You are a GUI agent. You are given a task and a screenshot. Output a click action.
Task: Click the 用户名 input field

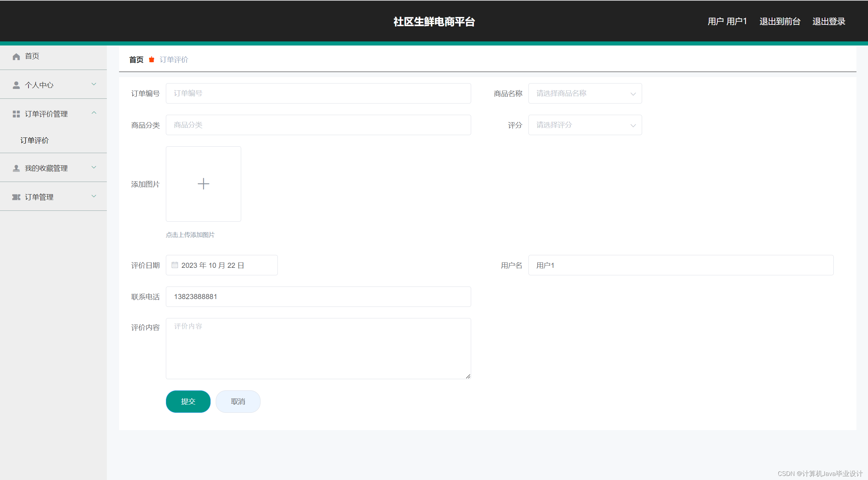[x=681, y=265]
